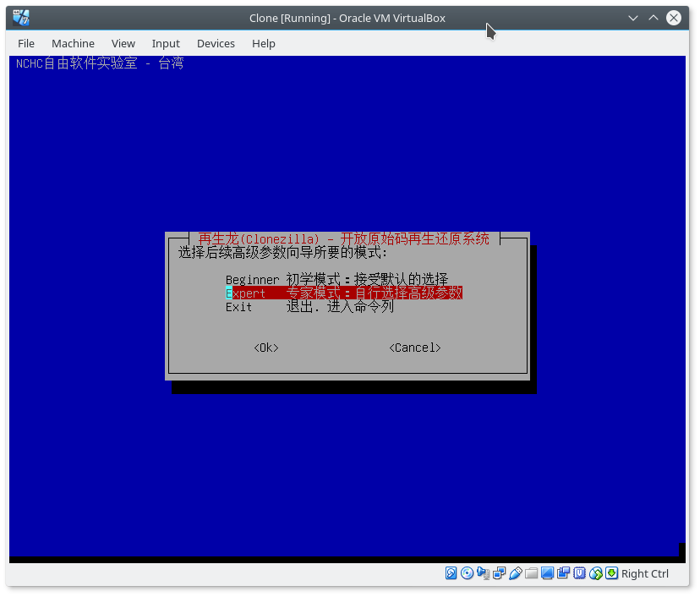This screenshot has height=597, width=700.
Task: Confirm with the <Ok> button
Action: click(266, 348)
